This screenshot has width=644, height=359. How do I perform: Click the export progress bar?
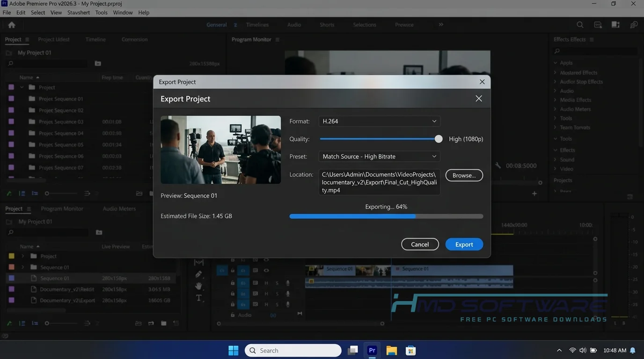point(386,216)
